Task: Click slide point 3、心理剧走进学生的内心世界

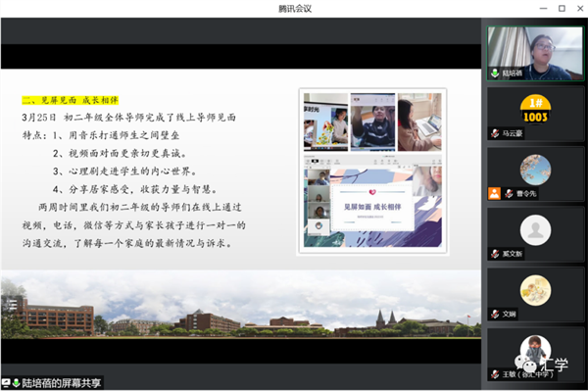Action: click(124, 171)
